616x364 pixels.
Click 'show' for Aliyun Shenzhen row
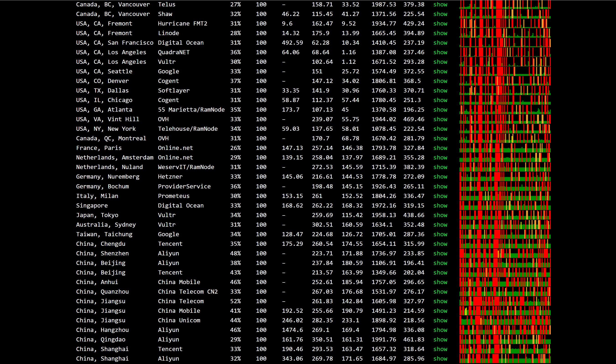[440, 253]
